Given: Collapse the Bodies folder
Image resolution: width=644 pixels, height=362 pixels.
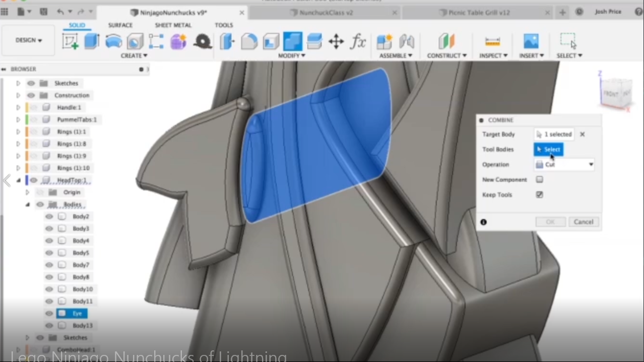Looking at the screenshot, I should point(27,204).
